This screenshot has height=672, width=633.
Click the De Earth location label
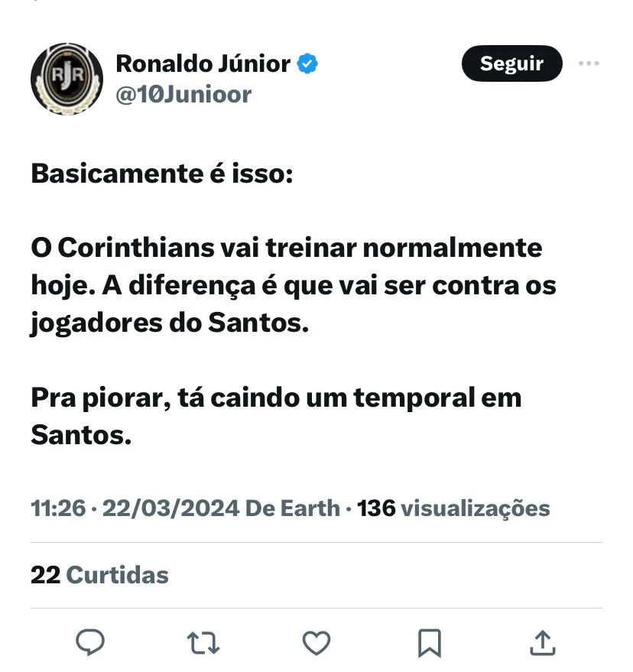292,508
